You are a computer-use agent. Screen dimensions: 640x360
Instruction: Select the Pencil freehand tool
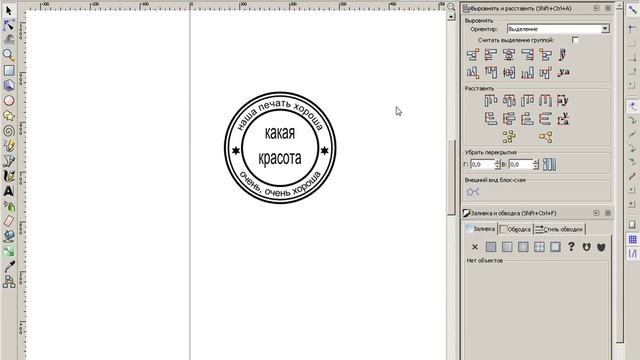(9, 146)
